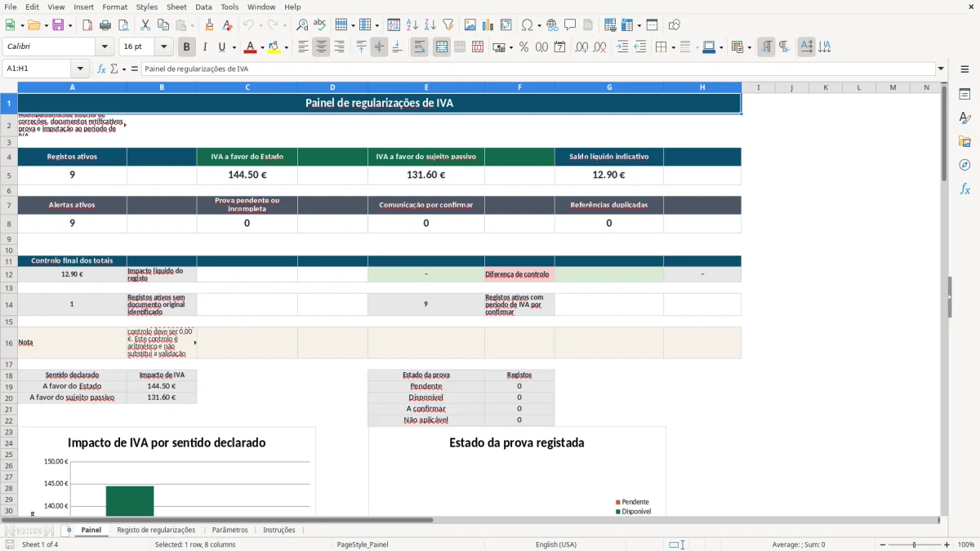The image size is (980, 551).
Task: Open sidebar Navigator compass icon
Action: 964,165
